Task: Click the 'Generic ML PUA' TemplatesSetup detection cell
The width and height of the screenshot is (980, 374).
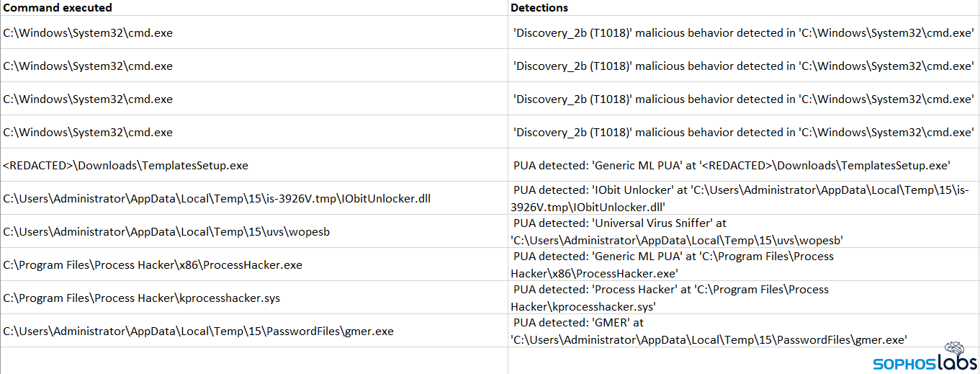Action: point(732,165)
